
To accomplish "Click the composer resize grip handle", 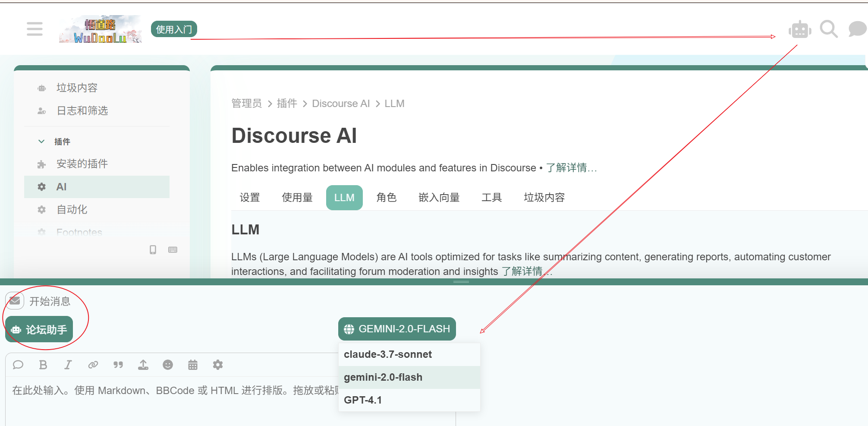I will pyautogui.click(x=461, y=282).
